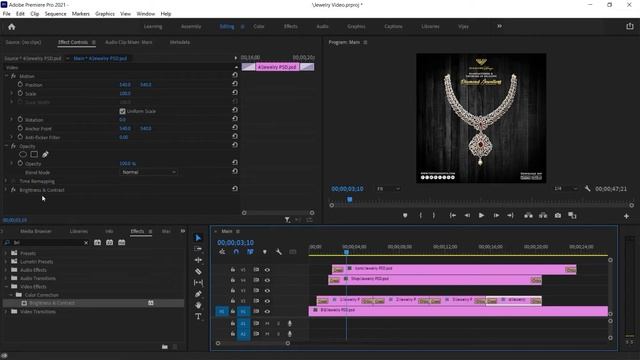640x360 pixels.
Task: Click the Program Monitor playhead marker
Action: 349,200
